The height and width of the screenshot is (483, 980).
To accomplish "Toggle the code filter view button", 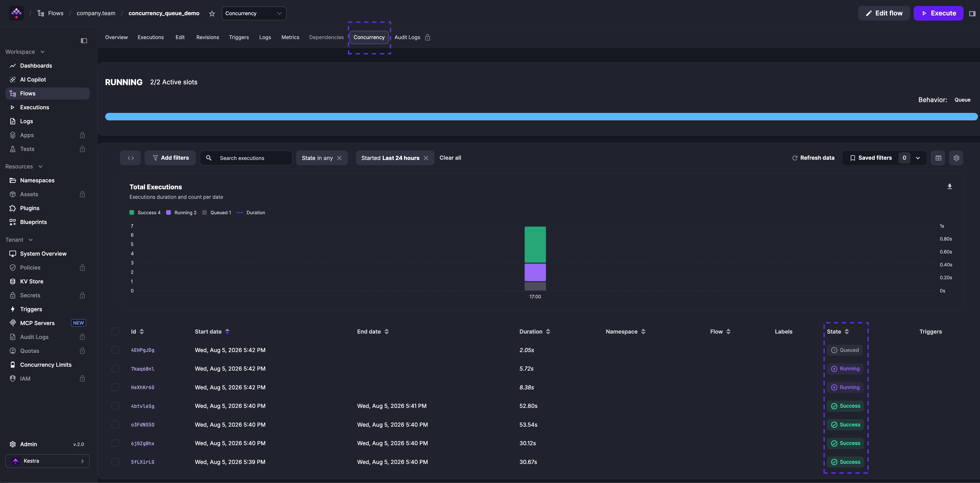I will pyautogui.click(x=130, y=158).
